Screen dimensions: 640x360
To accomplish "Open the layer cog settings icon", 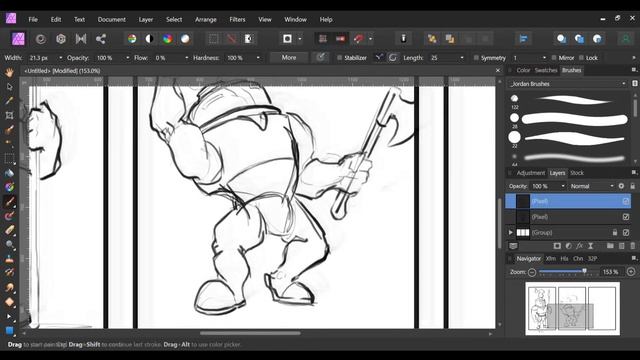I will [621, 186].
